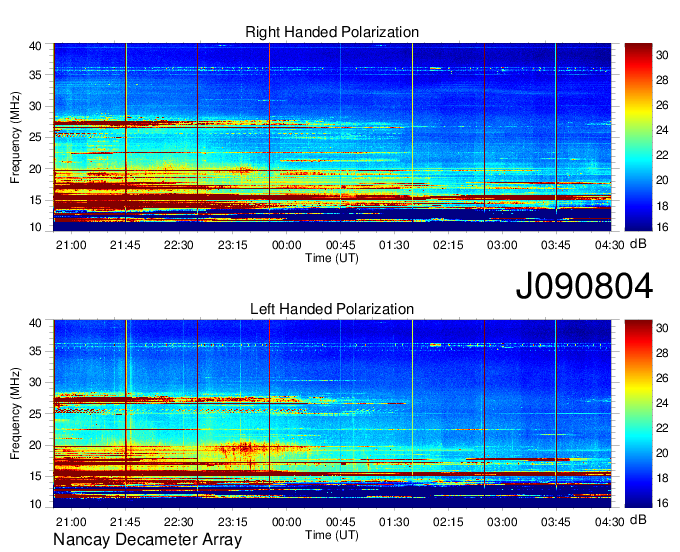Click the 40 MHz label on top plot
The image size is (680, 552).
(x=35, y=46)
